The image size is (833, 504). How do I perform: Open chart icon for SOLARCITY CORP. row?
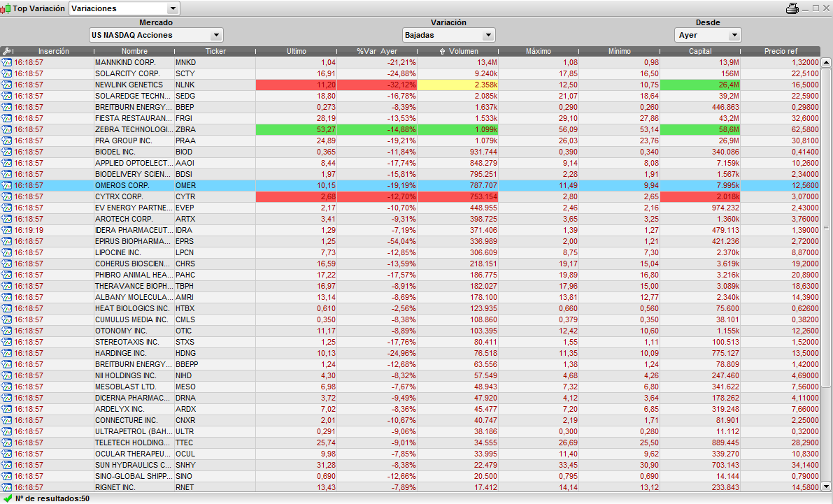coord(6,73)
